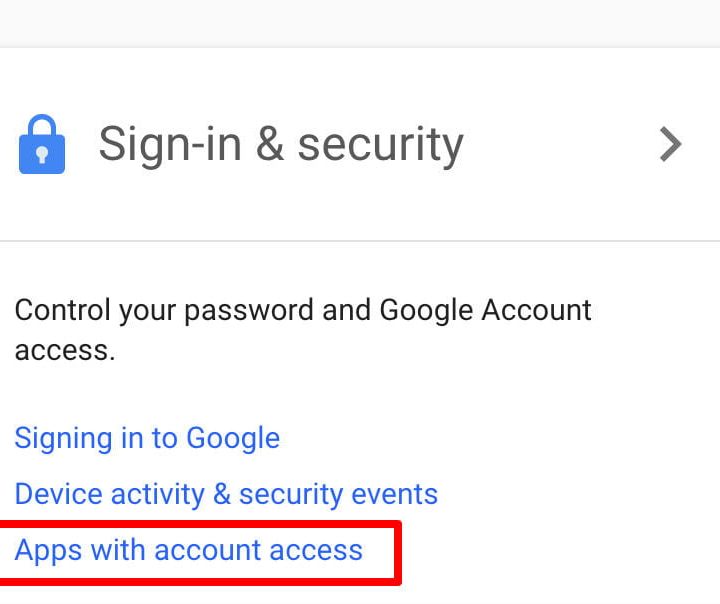
Task: Click 'account access' inside the red-outlined link
Action: [x=263, y=550]
